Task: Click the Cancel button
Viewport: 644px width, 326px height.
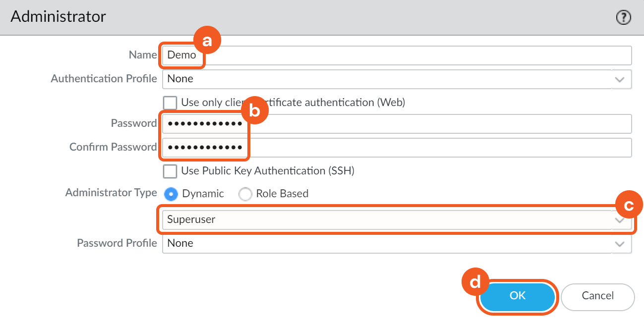Action: (x=597, y=296)
